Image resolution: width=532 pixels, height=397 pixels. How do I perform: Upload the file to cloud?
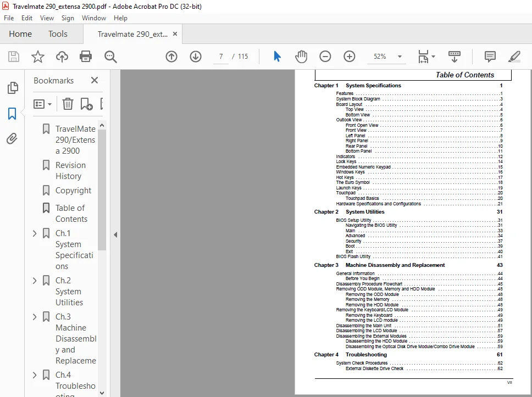coord(62,56)
